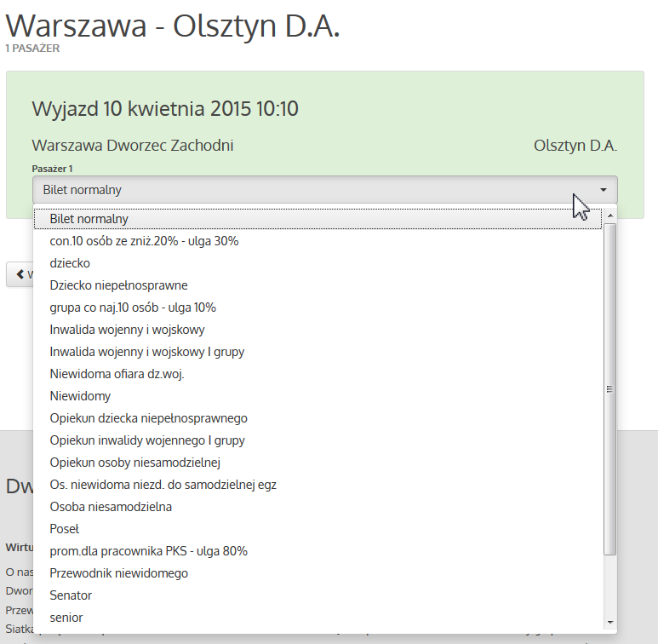The width and height of the screenshot is (658, 644).
Task: Select 'Opiekun dziecka niepełnosprawnego'
Action: point(318,418)
